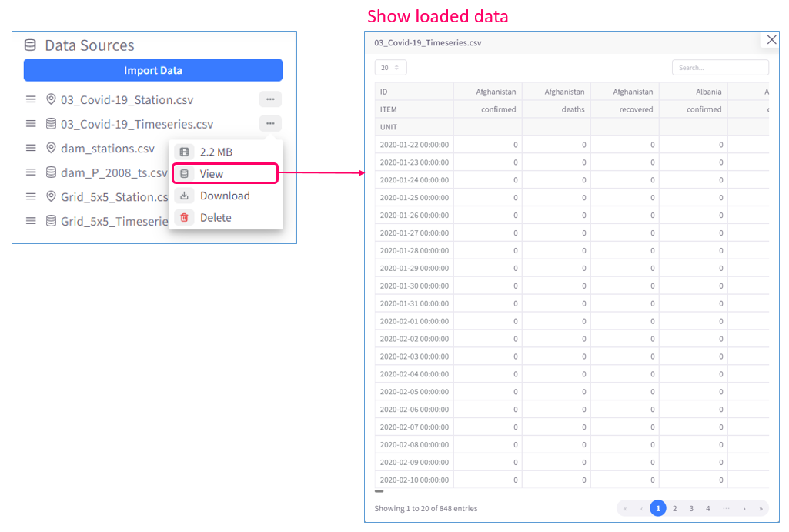
Task: Jump to last page arrow
Action: pyautogui.click(x=761, y=508)
